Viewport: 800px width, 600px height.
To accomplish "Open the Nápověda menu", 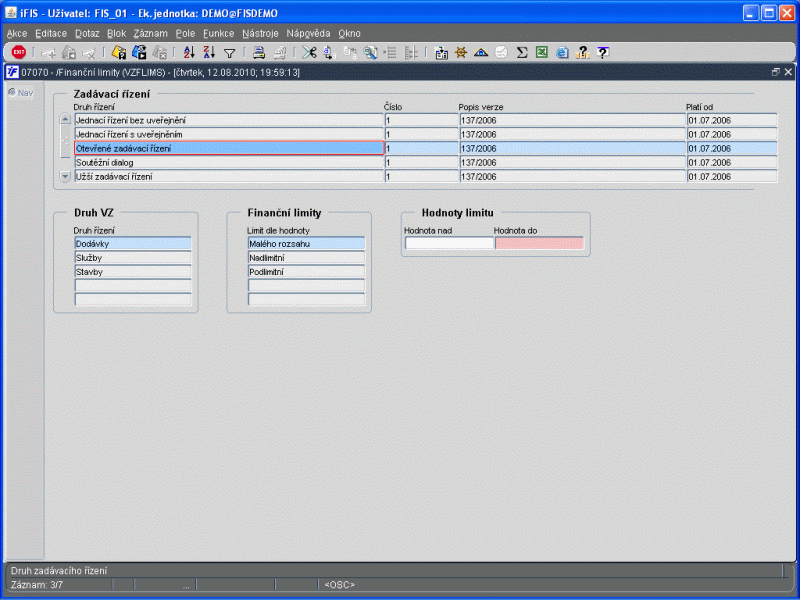I will pos(308,34).
